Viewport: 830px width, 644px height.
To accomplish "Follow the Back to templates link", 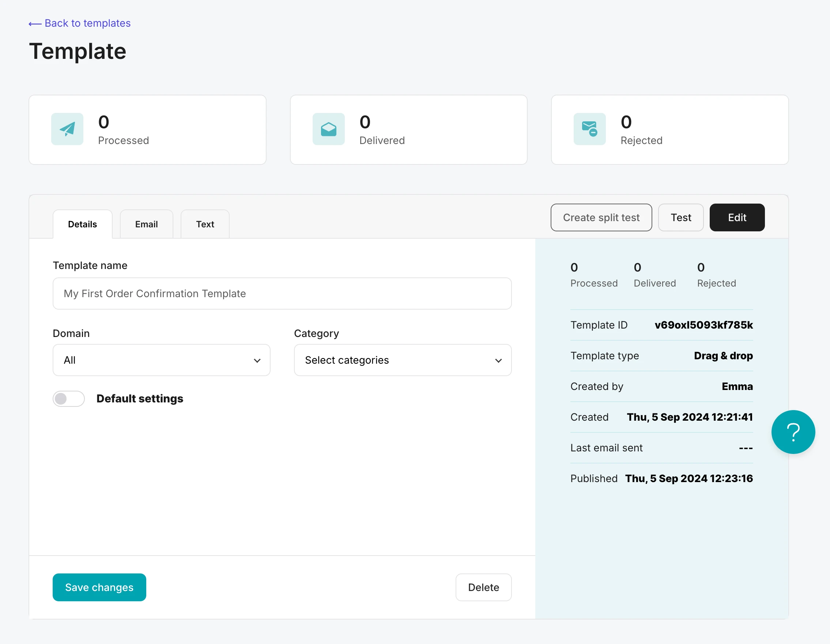I will click(87, 23).
